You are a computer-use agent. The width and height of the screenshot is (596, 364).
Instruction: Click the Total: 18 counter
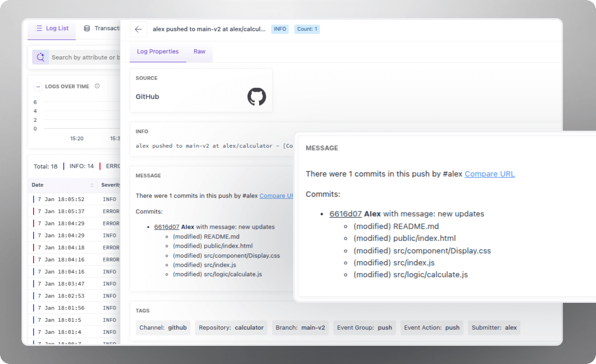click(x=46, y=166)
